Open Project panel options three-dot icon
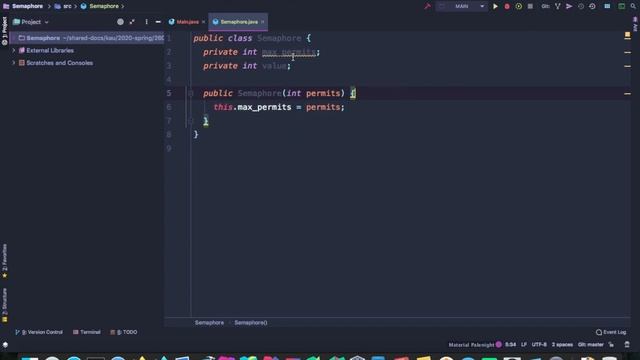This screenshot has height=360, width=640. point(147,22)
